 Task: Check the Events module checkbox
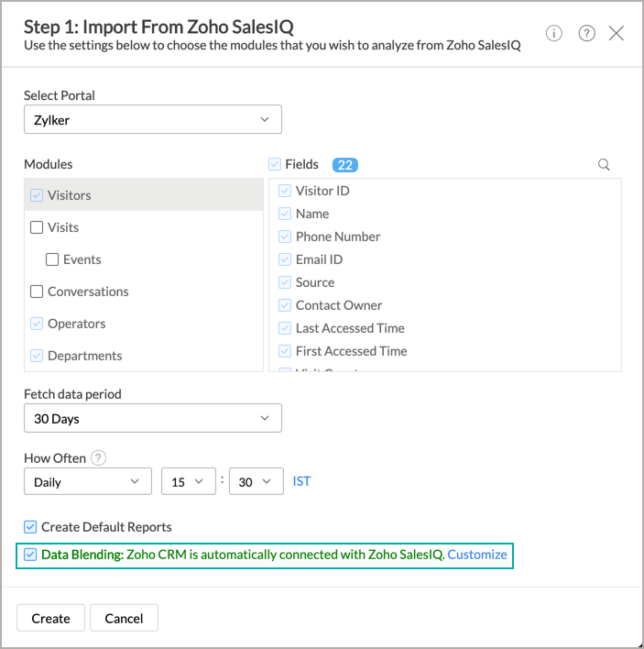(52, 259)
